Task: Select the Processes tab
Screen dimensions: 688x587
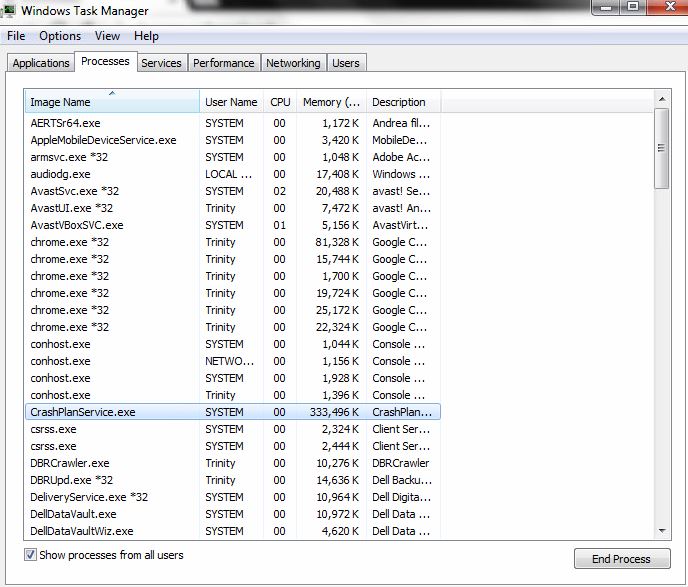Action: pos(105,61)
